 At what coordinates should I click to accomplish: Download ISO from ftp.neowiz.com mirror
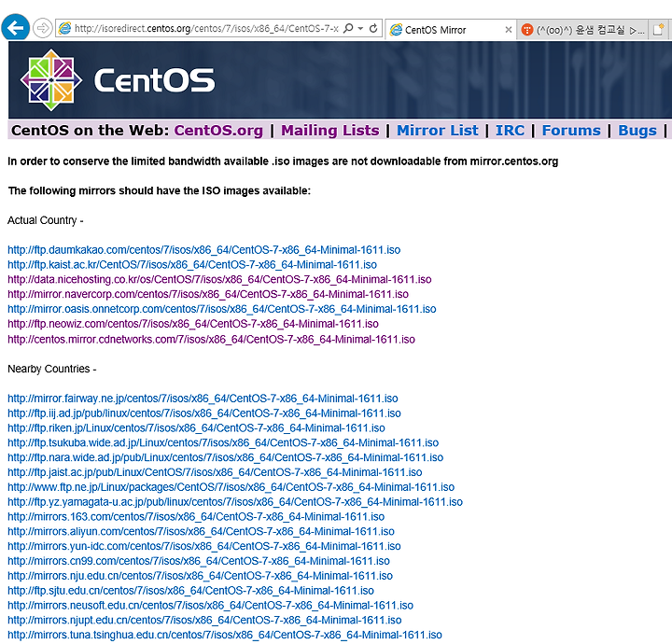coord(193,324)
